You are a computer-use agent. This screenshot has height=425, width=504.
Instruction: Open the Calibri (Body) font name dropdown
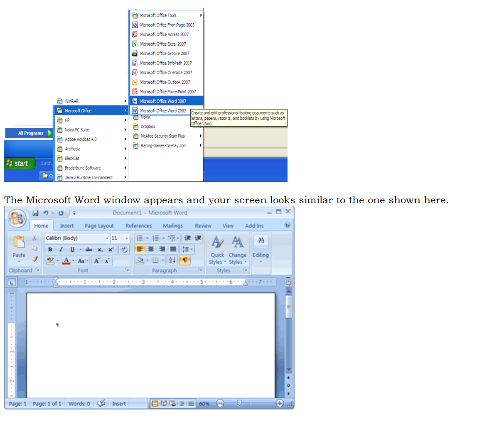click(x=107, y=238)
